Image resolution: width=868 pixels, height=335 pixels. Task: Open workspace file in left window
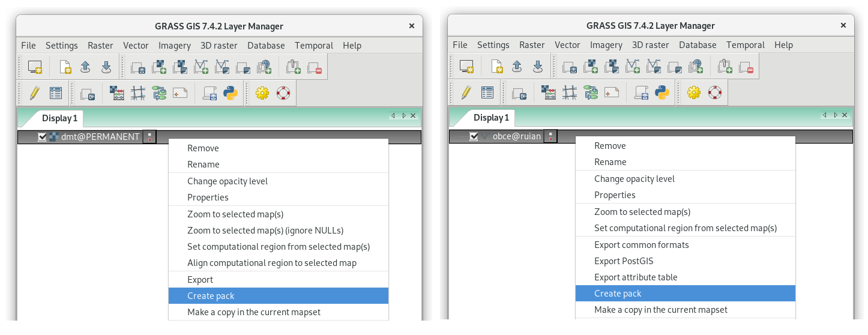85,67
